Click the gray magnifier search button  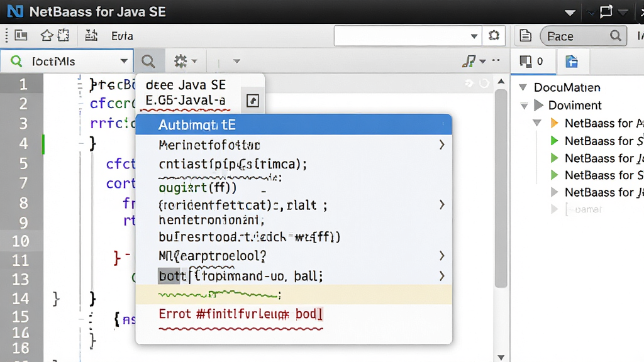pos(148,62)
